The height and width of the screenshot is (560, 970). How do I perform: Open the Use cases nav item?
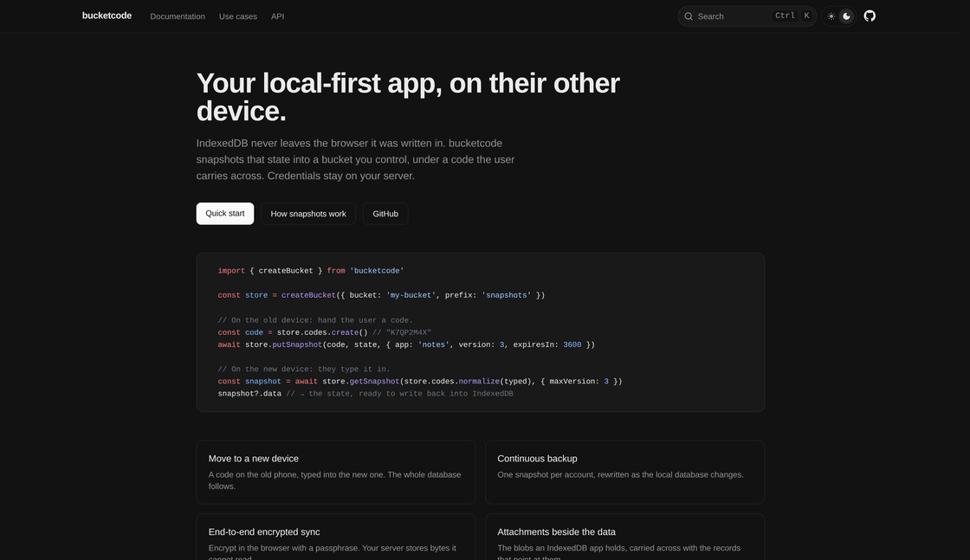(237, 16)
